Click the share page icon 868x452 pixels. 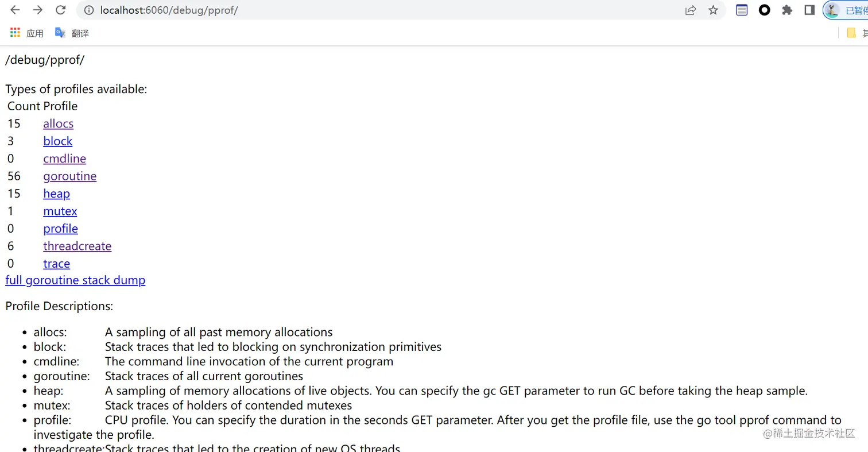(691, 10)
